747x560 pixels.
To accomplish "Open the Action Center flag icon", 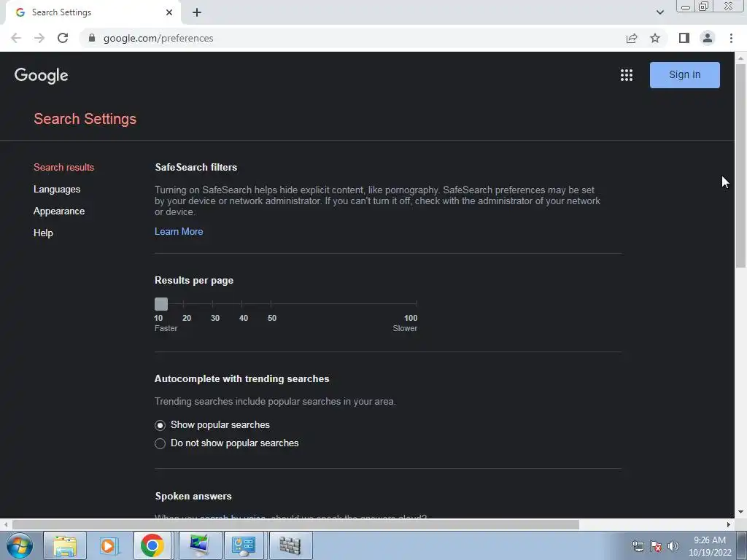I will point(656,546).
